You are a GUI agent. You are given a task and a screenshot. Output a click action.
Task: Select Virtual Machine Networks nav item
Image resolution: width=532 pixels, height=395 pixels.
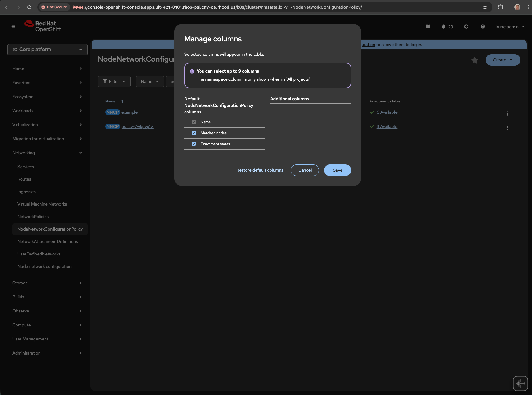(x=42, y=204)
